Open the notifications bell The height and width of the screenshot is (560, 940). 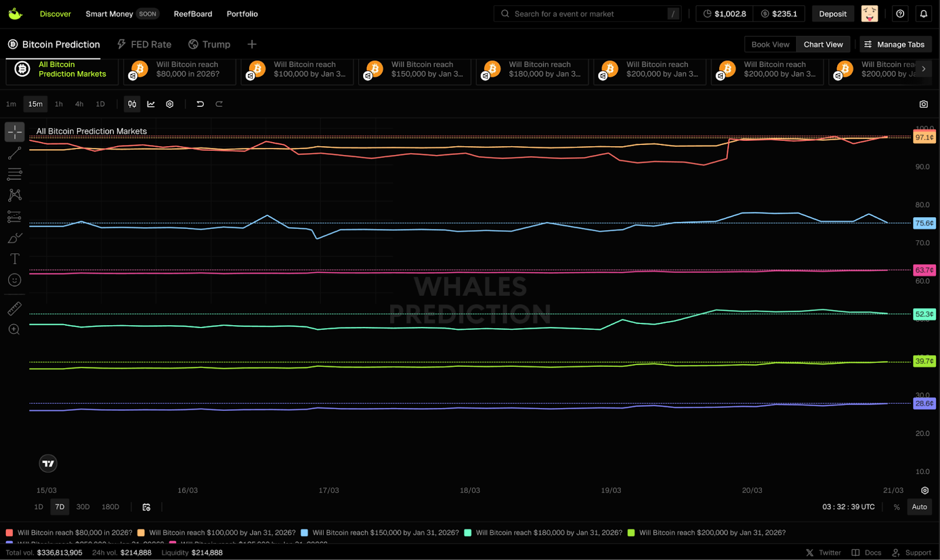(x=924, y=14)
